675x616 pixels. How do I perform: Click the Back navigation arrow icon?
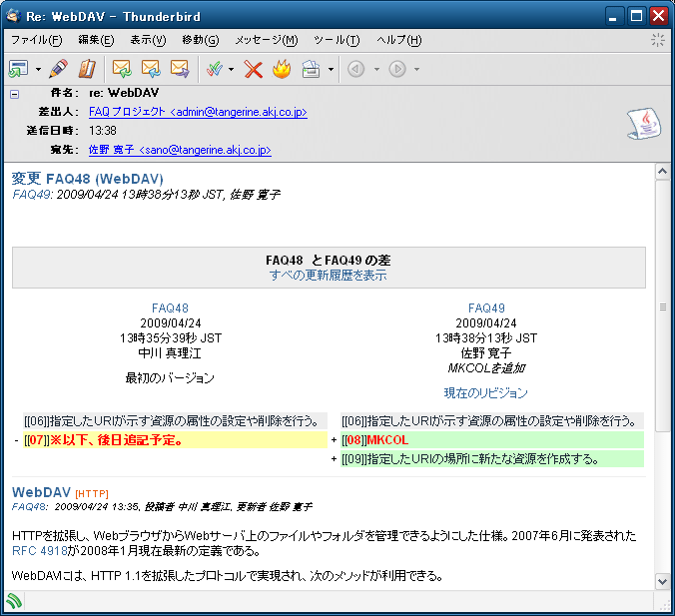(x=356, y=69)
